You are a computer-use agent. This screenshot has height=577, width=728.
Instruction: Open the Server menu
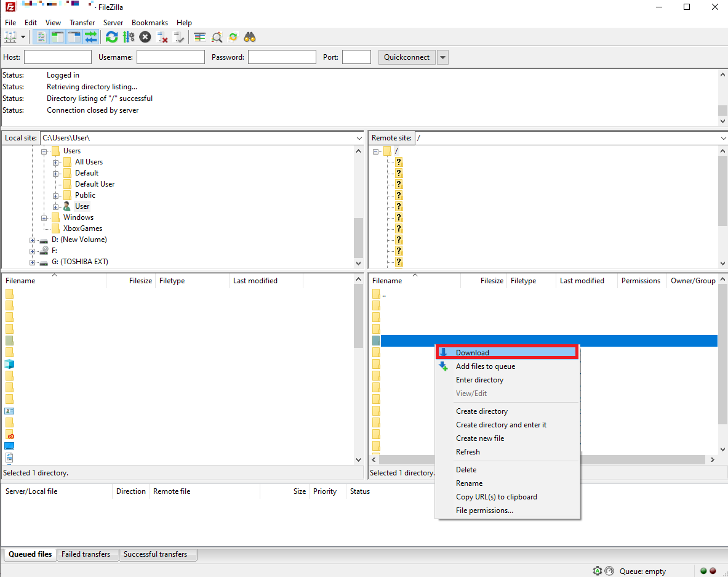113,23
